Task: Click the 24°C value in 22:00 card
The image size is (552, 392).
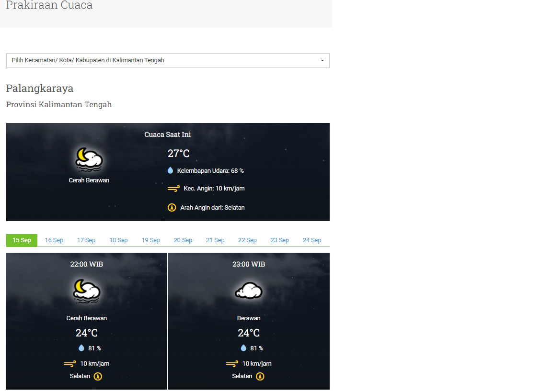Action: [87, 333]
